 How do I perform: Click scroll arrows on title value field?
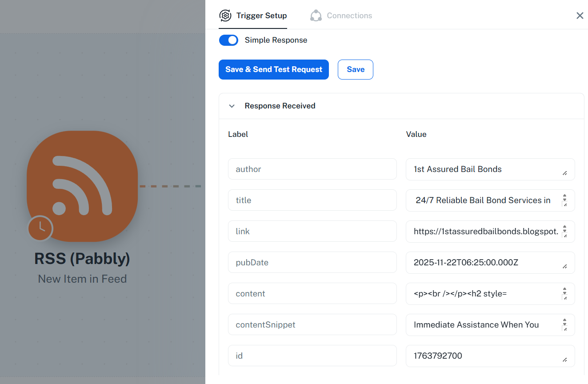(x=564, y=197)
